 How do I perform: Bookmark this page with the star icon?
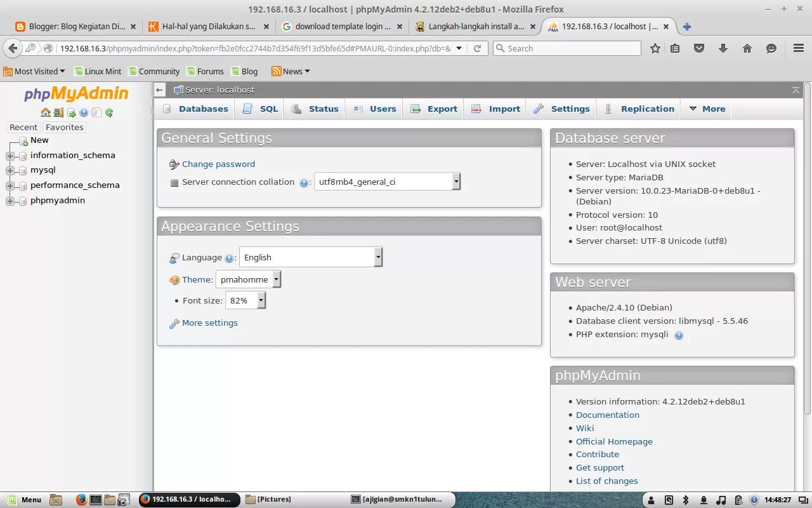click(655, 48)
